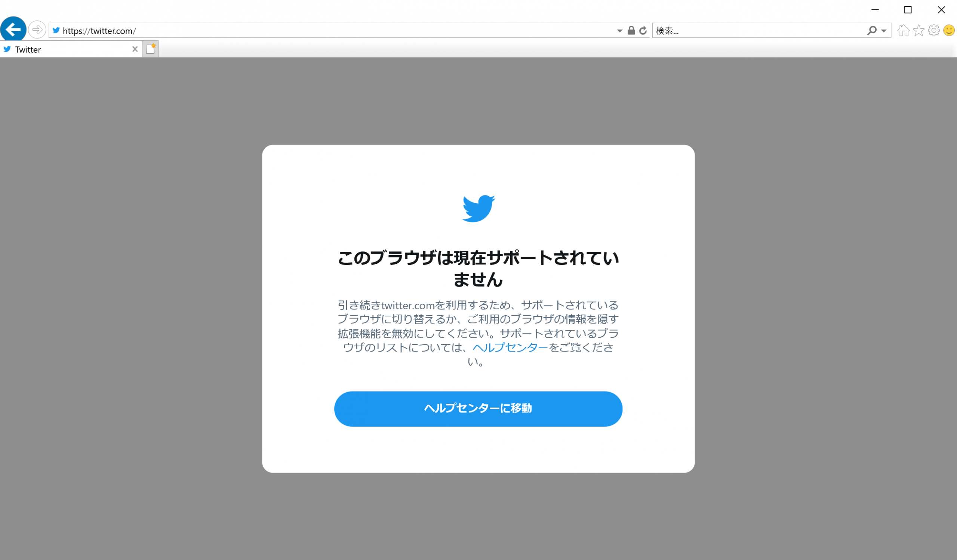Screen dimensions: 957x560
Task: Open search provider dropdown arrow
Action: [x=884, y=31]
